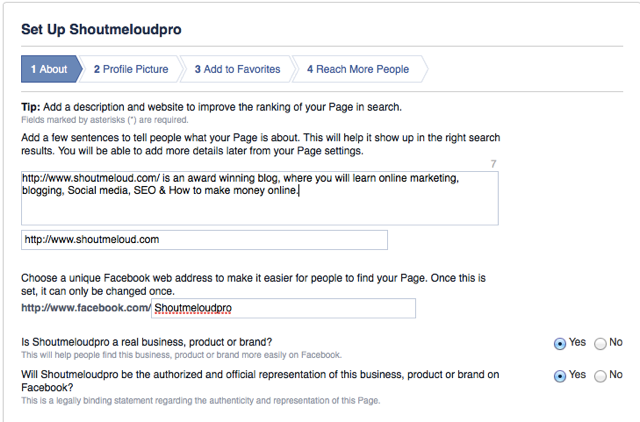Image resolution: width=640 pixels, height=422 pixels.
Task: Focus the website field containing shoutmeloud.com
Action: click(204, 240)
